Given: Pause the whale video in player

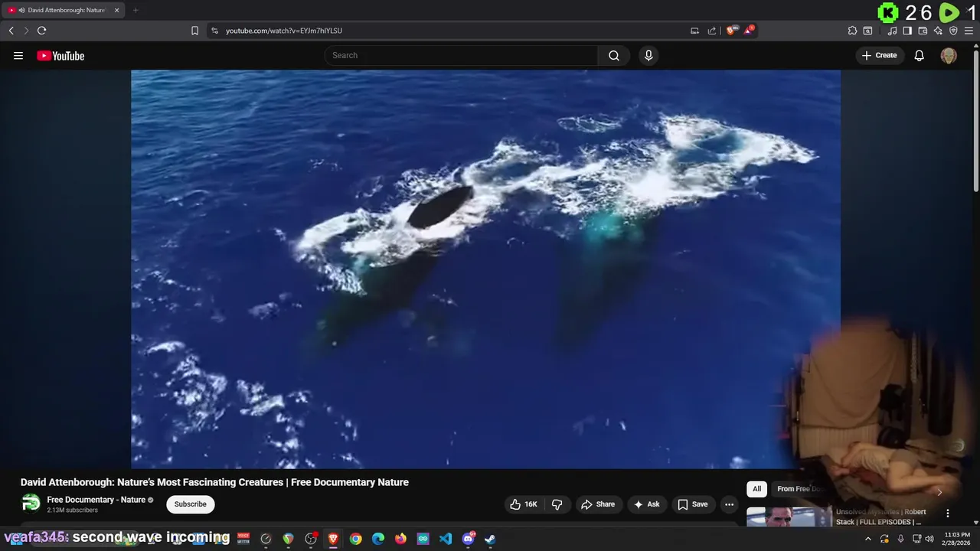Looking at the screenshot, I should point(485,269).
